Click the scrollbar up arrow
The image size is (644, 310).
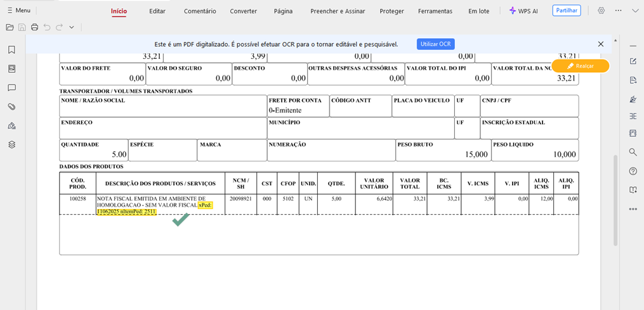[615, 40]
